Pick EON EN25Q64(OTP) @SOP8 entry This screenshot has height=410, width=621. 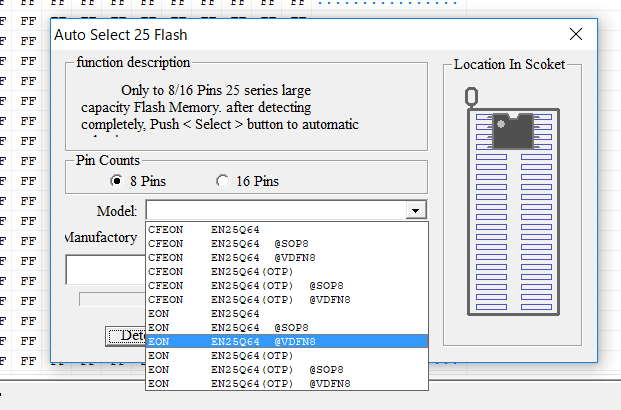(x=287, y=370)
